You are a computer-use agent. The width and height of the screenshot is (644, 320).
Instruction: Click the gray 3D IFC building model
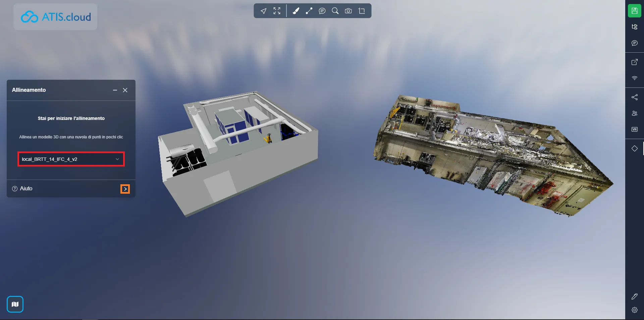238,154
